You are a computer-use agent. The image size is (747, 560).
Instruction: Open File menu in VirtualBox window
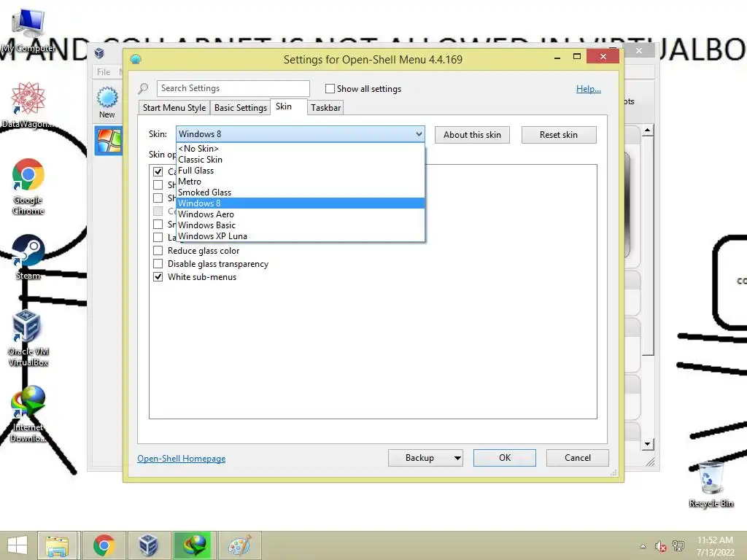(104, 72)
